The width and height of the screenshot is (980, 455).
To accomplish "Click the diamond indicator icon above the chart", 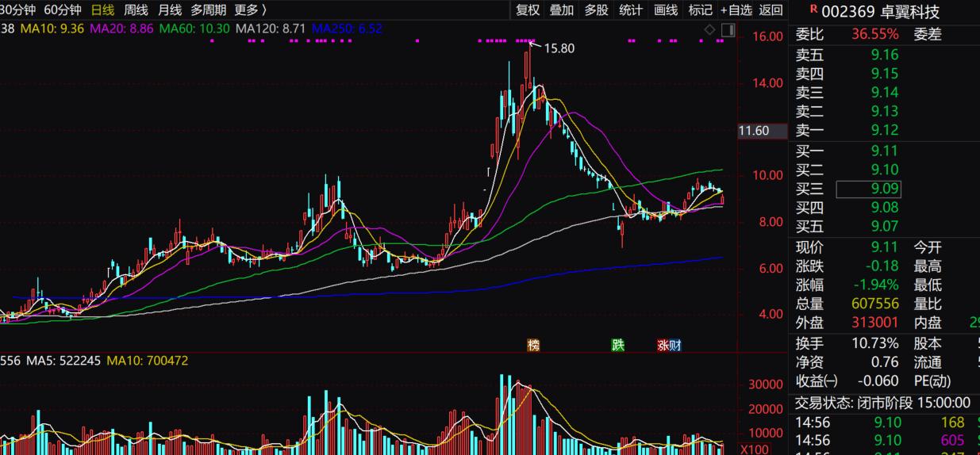I will (710, 30).
